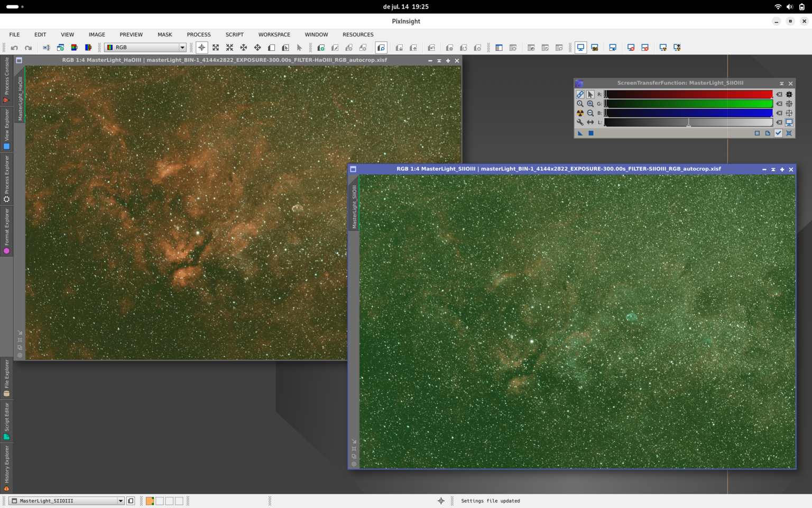
Task: Toggle STF enable monitor icon in L row
Action: 789,122
